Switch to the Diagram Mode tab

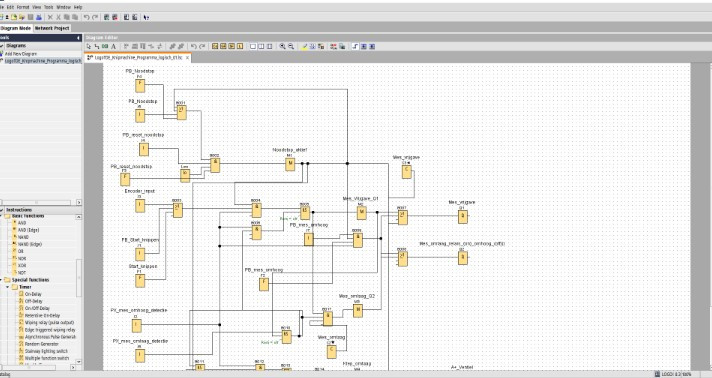pos(16,28)
